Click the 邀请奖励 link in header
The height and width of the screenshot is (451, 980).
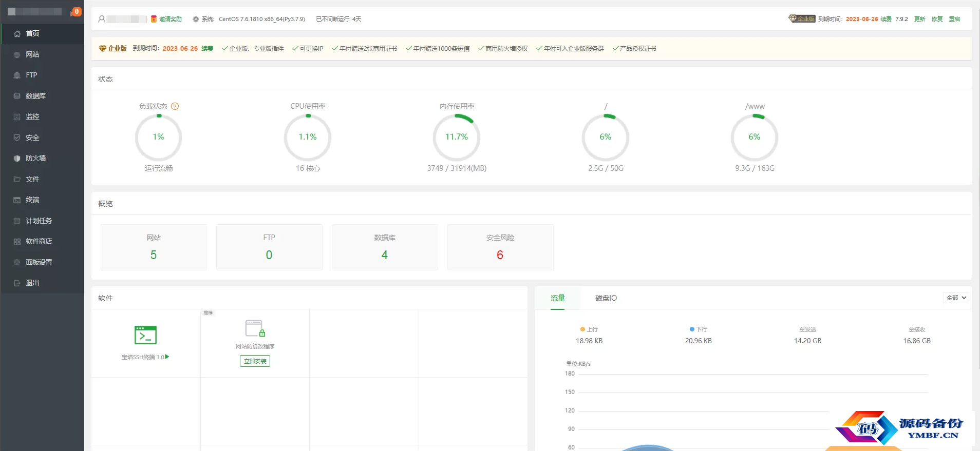coord(171,19)
